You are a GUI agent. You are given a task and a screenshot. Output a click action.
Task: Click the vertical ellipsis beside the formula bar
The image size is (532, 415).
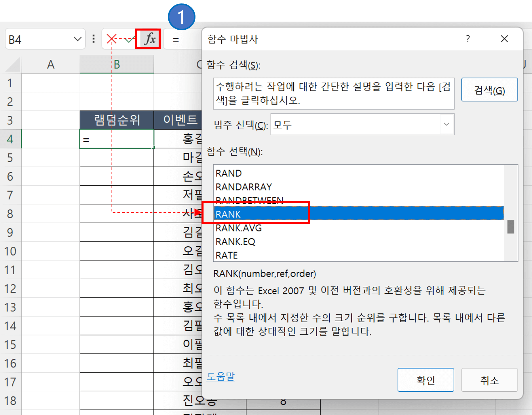click(93, 39)
